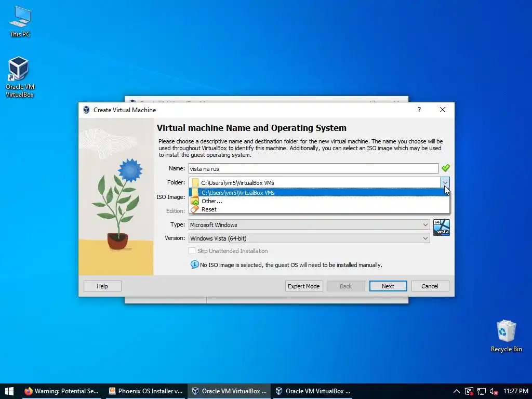The width and height of the screenshot is (532, 399).
Task: Switch to the active Oracle VM VirtualBox taskbar item
Action: 229,391
